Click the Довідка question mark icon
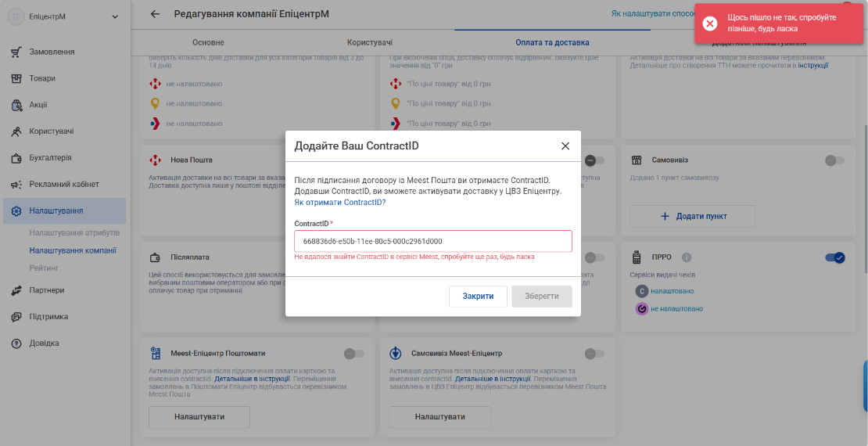This screenshot has width=868, height=446. [16, 343]
